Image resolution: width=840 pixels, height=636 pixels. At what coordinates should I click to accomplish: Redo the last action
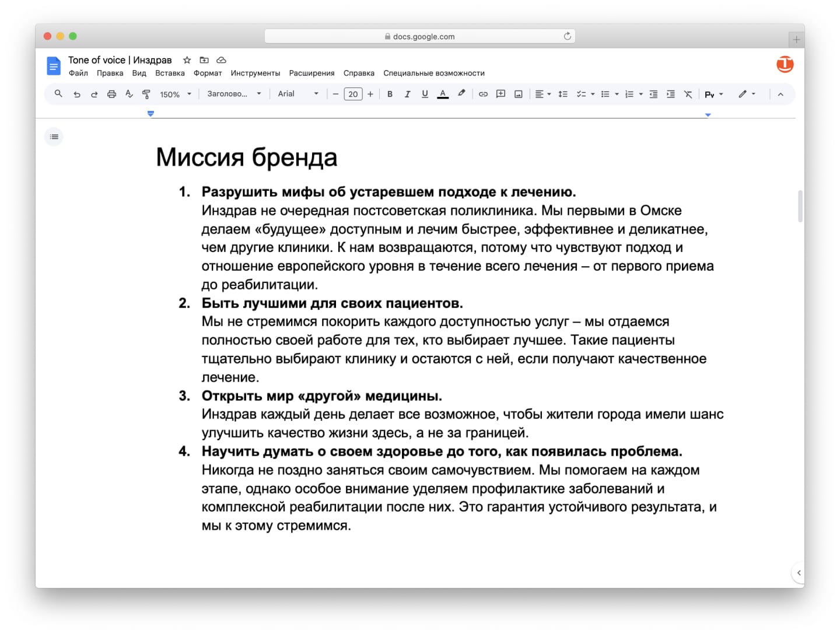point(94,94)
